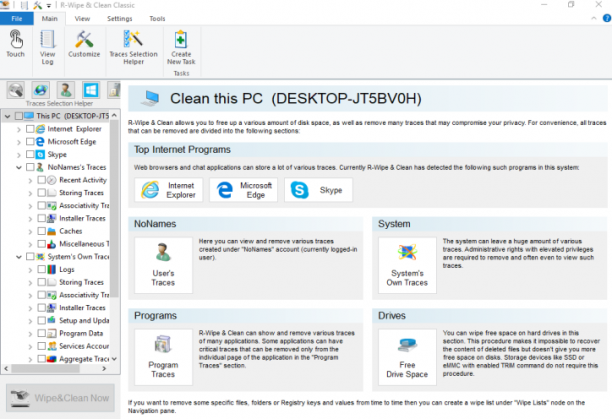
Task: Open quick access toolbar dropdown arrow
Action: tap(49, 5)
